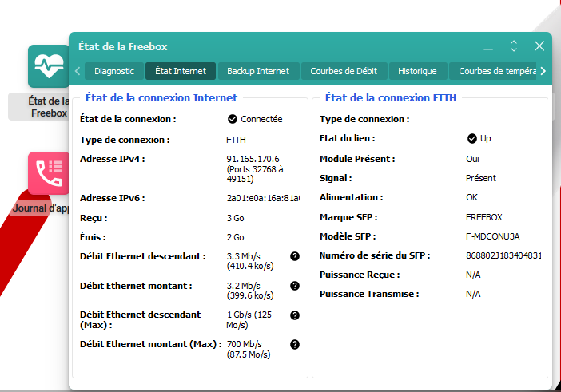Click the 1 Gb/s max download value
The width and height of the screenshot is (561, 392).
click(x=249, y=320)
